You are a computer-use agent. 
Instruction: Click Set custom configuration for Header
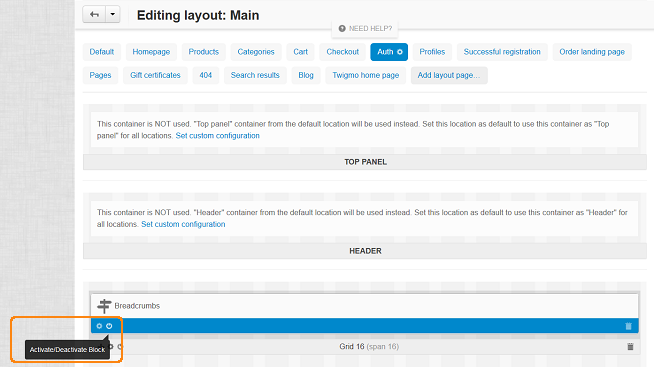[x=183, y=224]
